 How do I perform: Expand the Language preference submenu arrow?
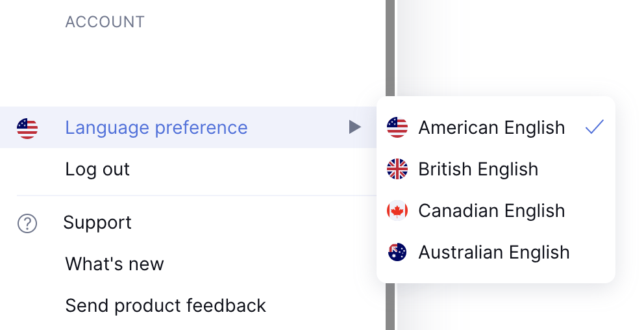point(354,127)
